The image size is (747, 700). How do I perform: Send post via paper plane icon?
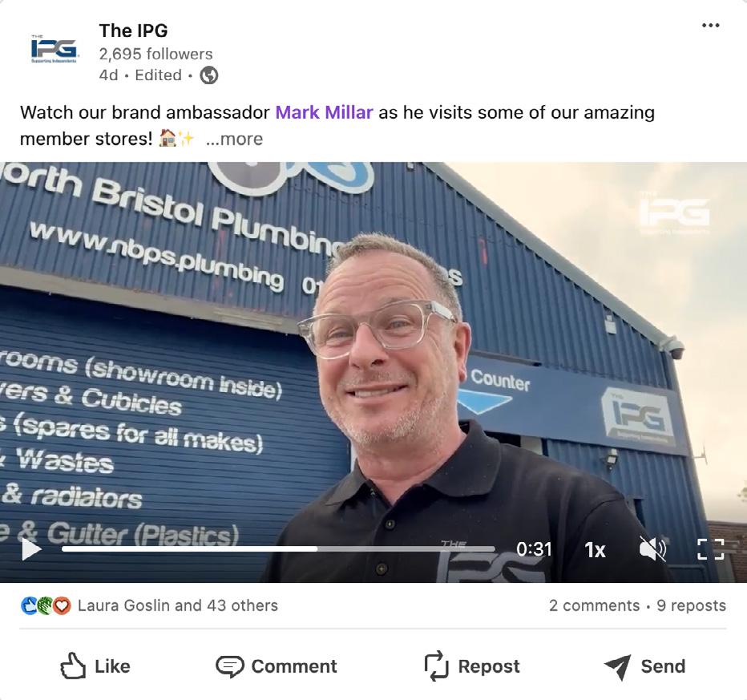644,666
